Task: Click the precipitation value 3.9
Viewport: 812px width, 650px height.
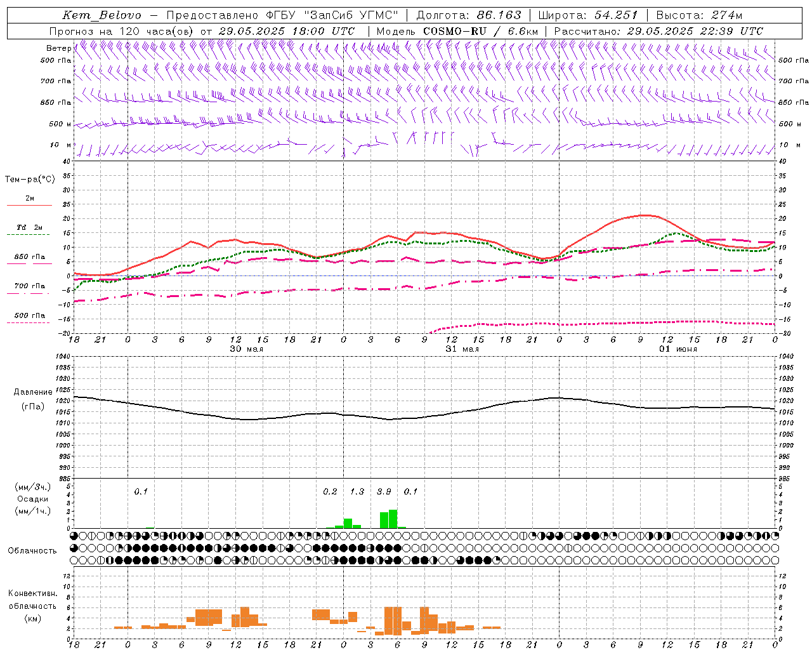Action: [384, 491]
